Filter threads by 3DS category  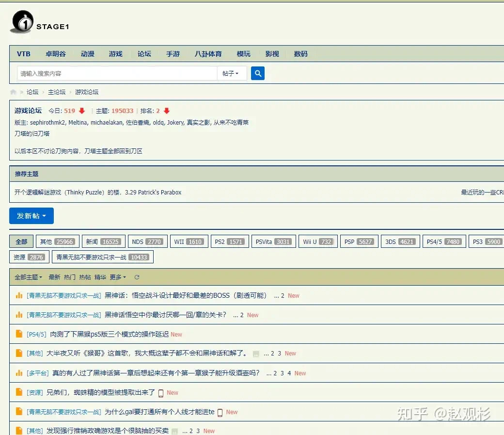400,242
